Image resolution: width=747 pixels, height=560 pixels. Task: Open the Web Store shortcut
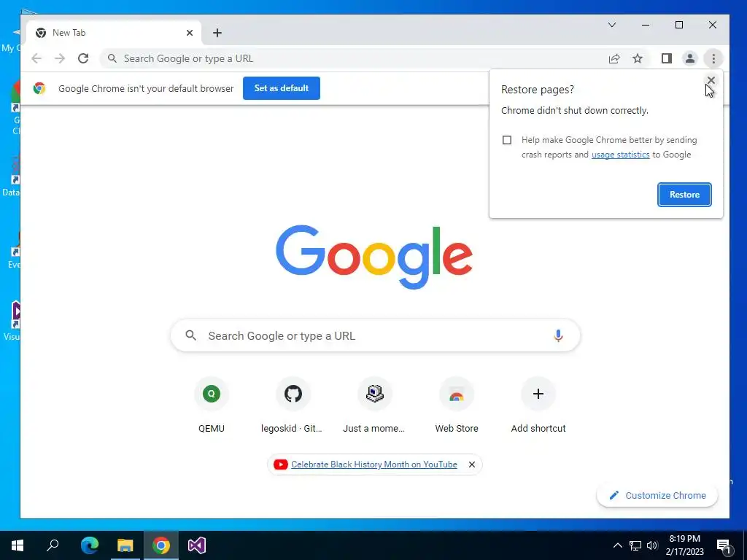pyautogui.click(x=457, y=405)
